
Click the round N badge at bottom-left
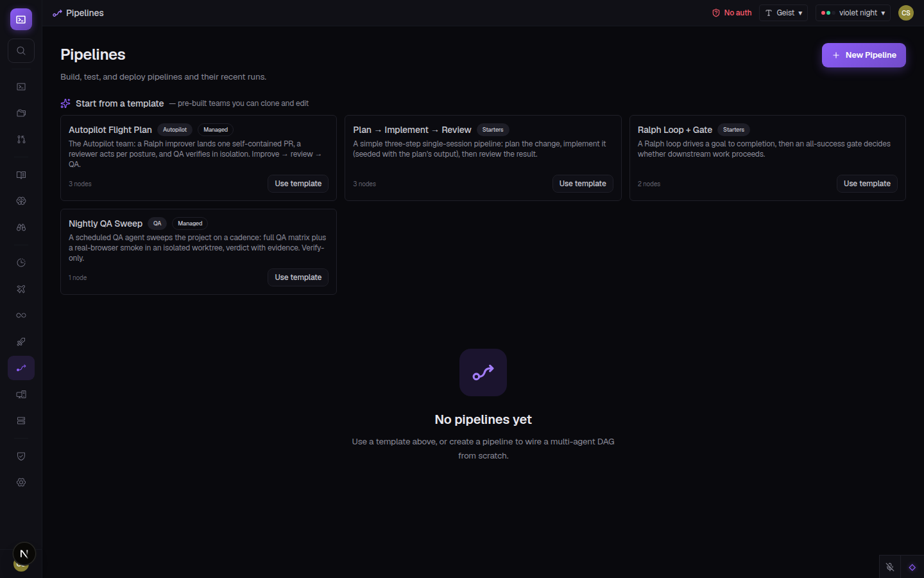pyautogui.click(x=24, y=554)
